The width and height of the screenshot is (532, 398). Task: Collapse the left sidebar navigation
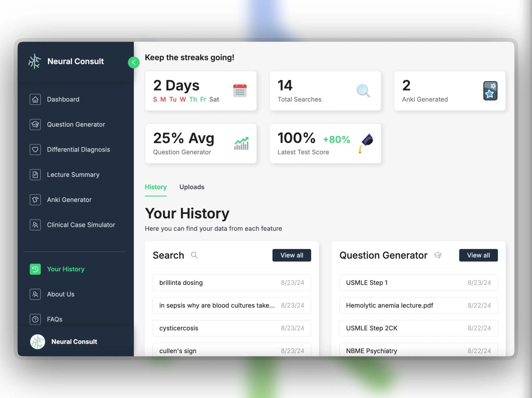tap(134, 62)
